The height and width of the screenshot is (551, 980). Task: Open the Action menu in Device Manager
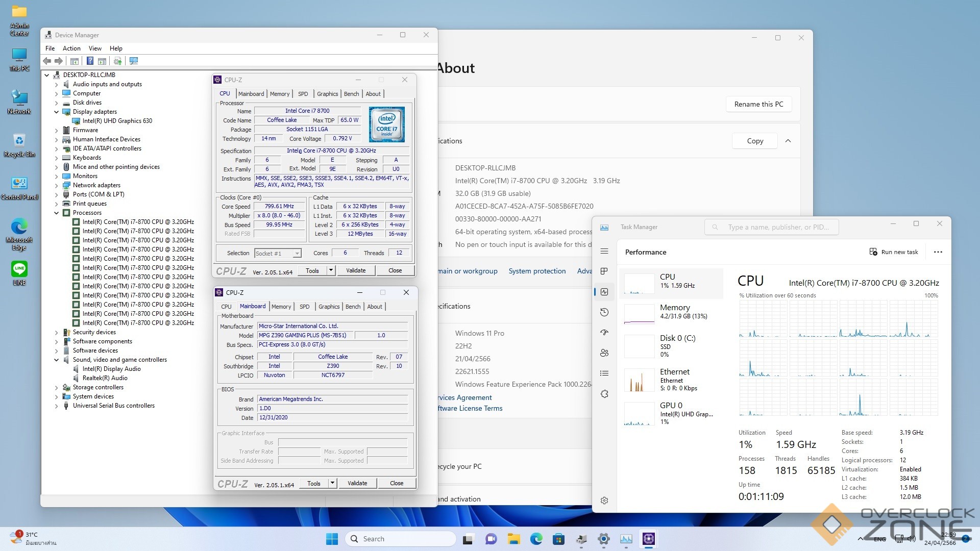71,48
